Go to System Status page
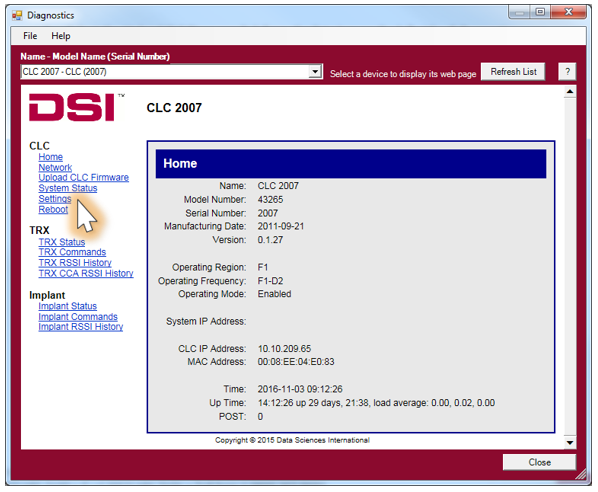 click(68, 188)
